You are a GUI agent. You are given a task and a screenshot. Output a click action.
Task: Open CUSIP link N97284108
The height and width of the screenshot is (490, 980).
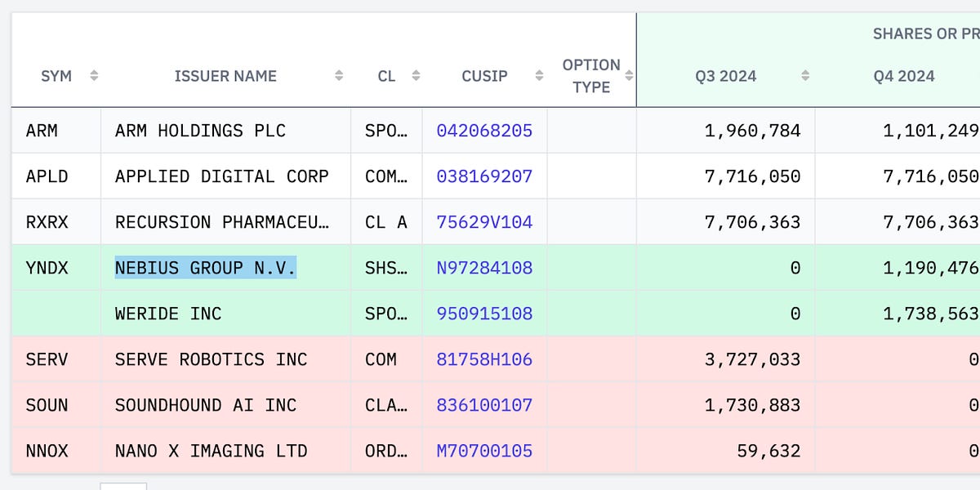(484, 268)
